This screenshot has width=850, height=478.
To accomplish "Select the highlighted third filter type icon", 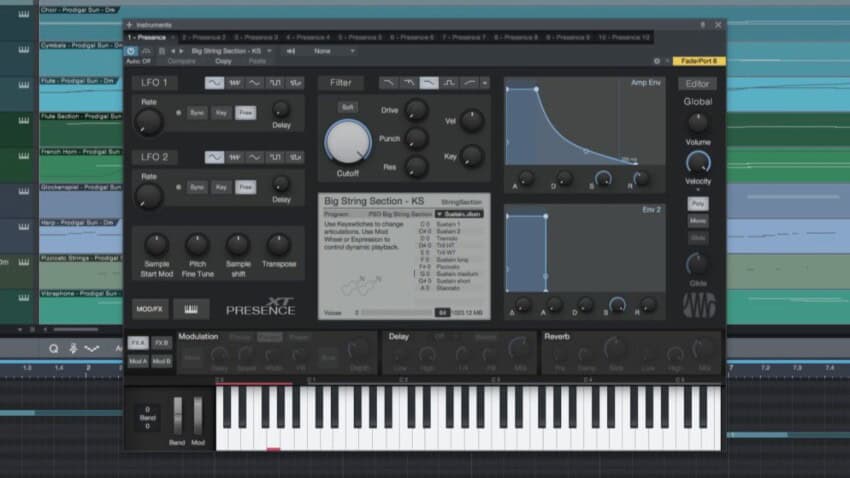I will pyautogui.click(x=429, y=83).
